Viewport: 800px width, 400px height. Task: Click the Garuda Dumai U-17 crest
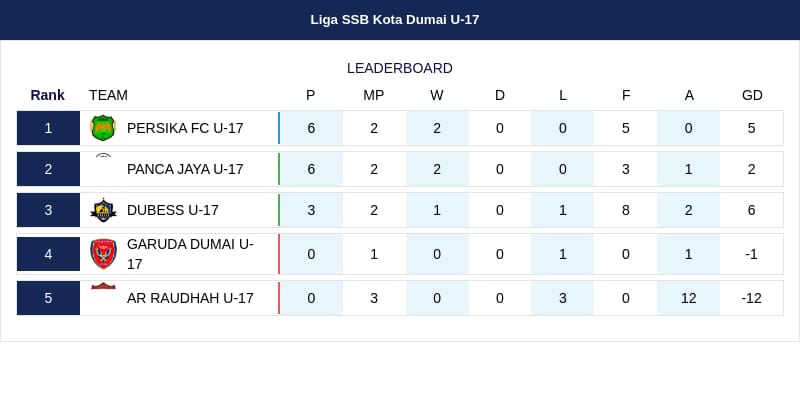tap(103, 254)
